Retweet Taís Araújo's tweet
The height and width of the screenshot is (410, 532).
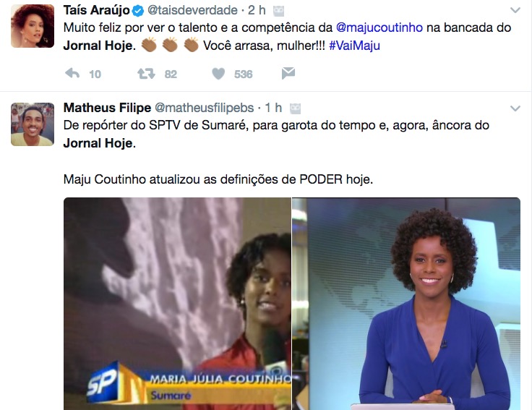pos(146,73)
